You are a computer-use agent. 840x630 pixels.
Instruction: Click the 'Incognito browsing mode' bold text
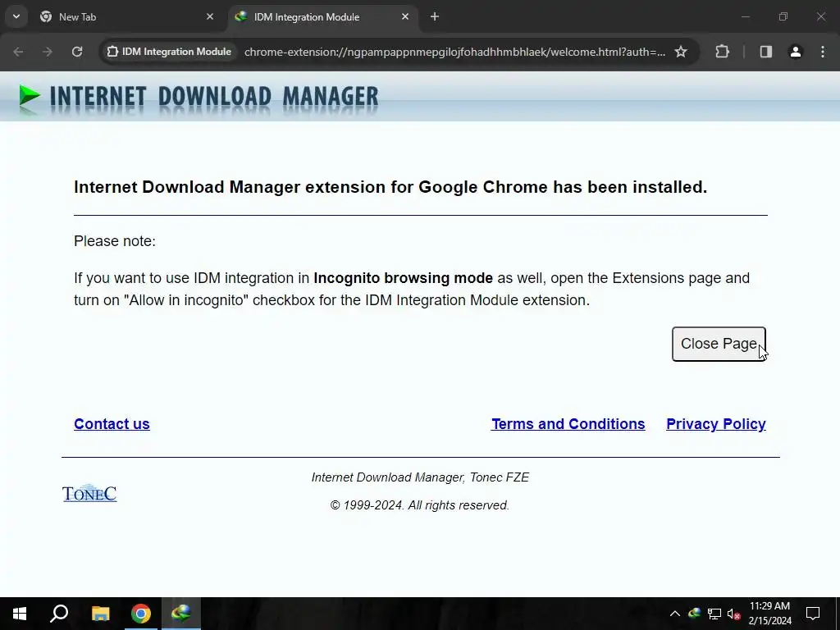[x=403, y=278]
